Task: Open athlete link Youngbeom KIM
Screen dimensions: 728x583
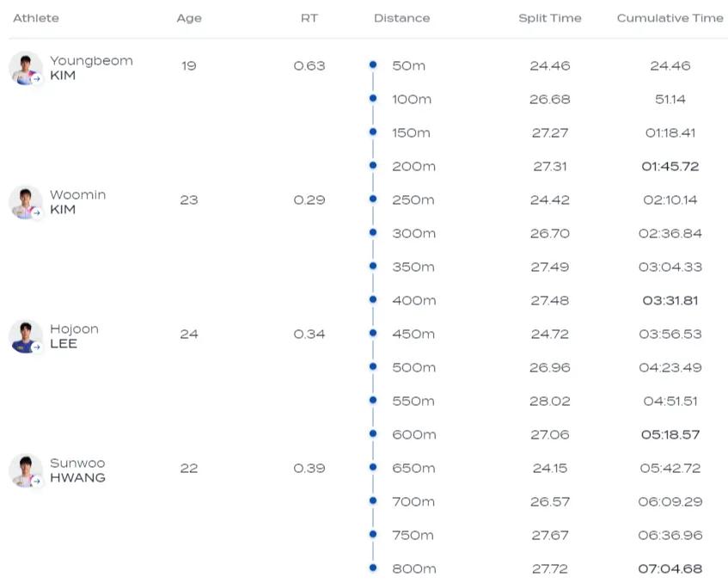Action: click(x=91, y=68)
